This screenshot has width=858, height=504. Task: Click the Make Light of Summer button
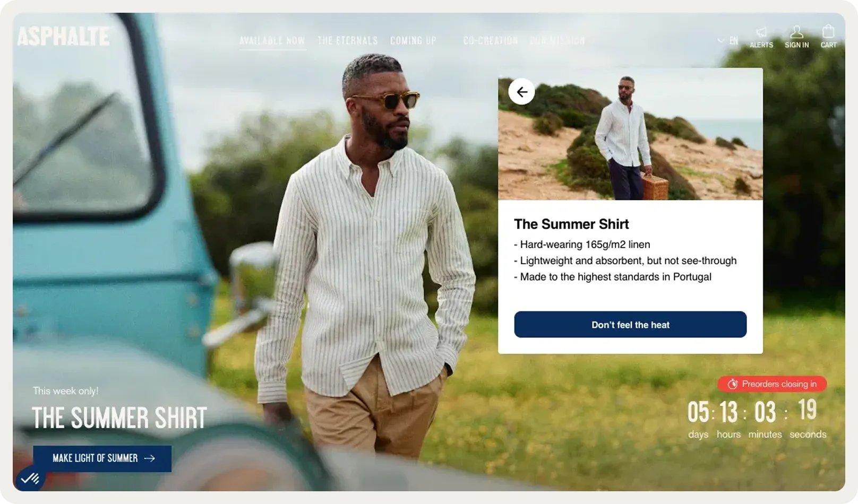(x=102, y=458)
